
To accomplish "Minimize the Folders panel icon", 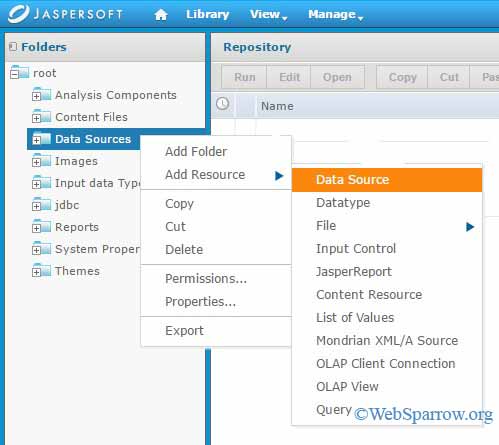I will [x=13, y=47].
